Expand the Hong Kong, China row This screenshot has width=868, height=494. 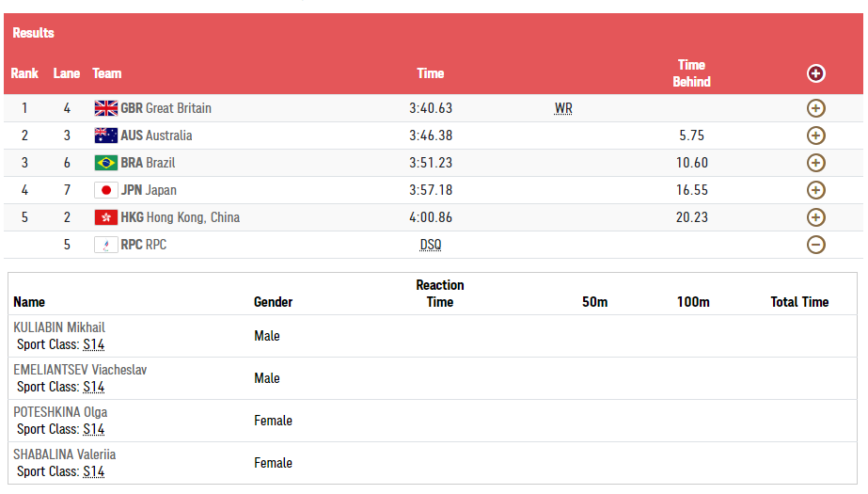click(x=815, y=217)
